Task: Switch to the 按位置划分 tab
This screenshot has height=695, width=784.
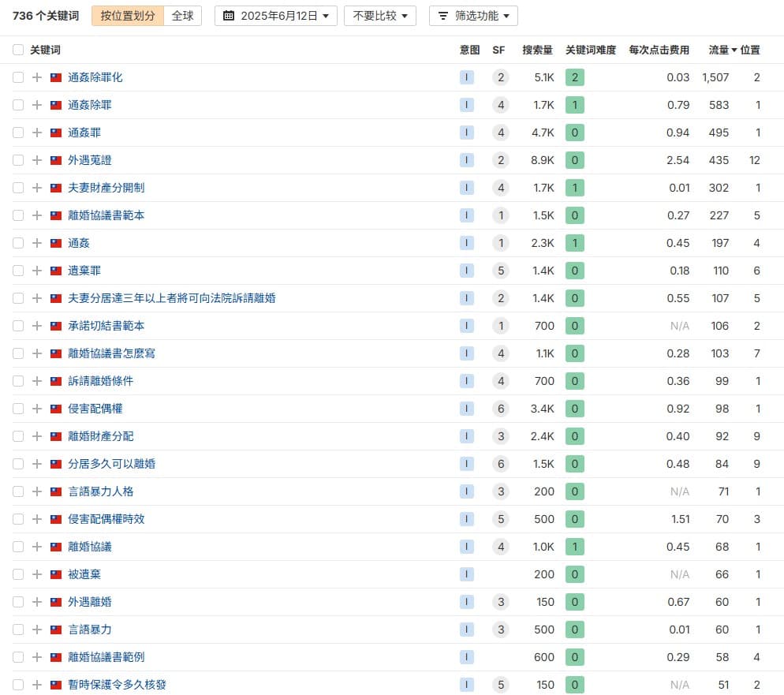Action: point(128,16)
